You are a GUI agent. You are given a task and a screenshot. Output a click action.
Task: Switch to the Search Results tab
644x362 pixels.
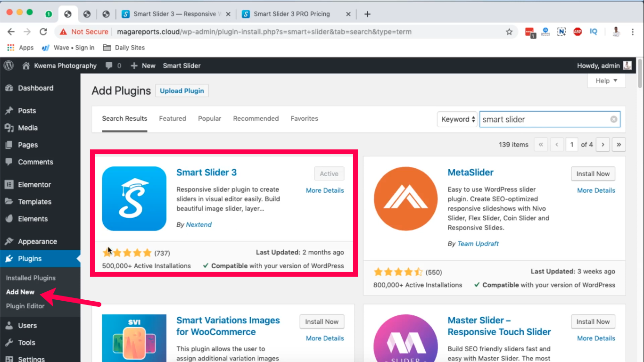[x=124, y=119]
